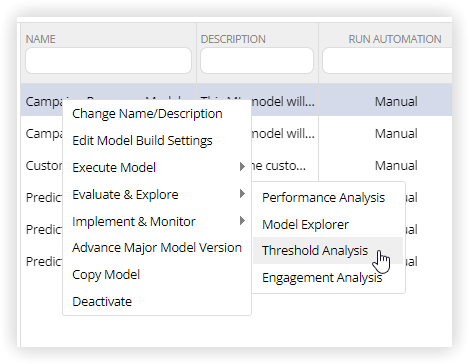This screenshot has width=469, height=364.
Task: Click Manual in the highlighted first row
Action: 396,102
